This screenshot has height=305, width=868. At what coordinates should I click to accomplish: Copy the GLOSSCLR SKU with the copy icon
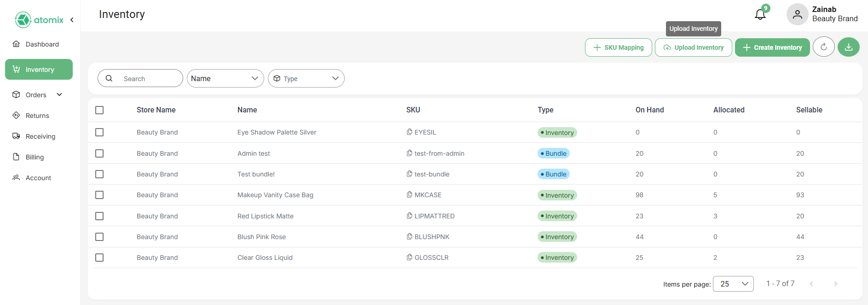tap(409, 258)
